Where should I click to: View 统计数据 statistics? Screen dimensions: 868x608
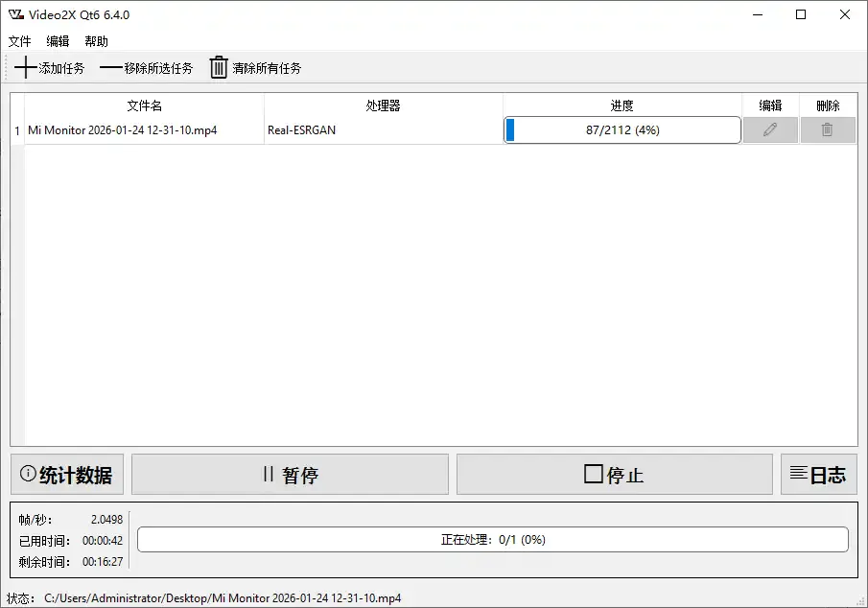(67, 474)
